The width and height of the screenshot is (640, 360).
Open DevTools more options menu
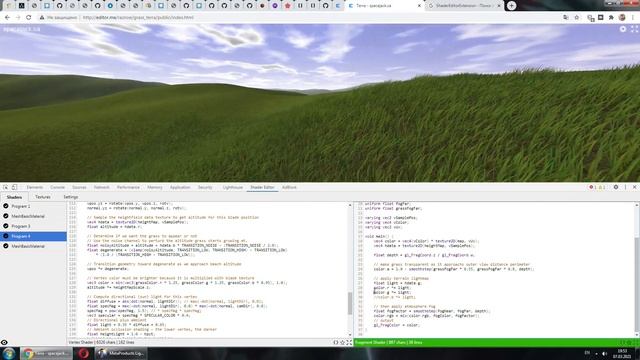coord(625,187)
